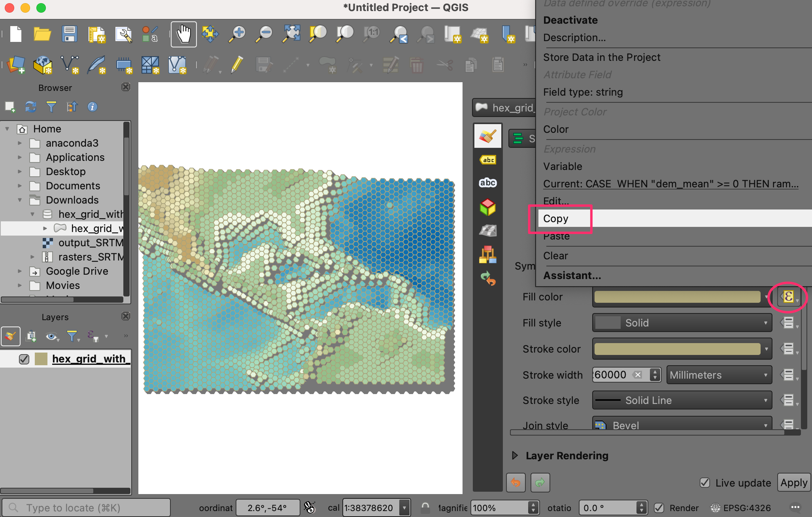This screenshot has width=812, height=517.
Task: Click the Undo arrow in styling panel
Action: [x=516, y=482]
